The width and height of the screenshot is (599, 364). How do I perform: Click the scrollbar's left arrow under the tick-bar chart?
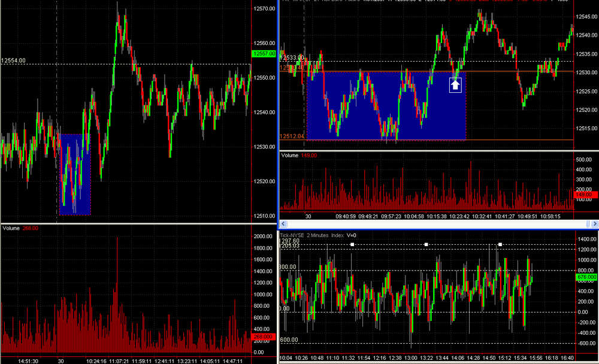[x=283, y=224]
